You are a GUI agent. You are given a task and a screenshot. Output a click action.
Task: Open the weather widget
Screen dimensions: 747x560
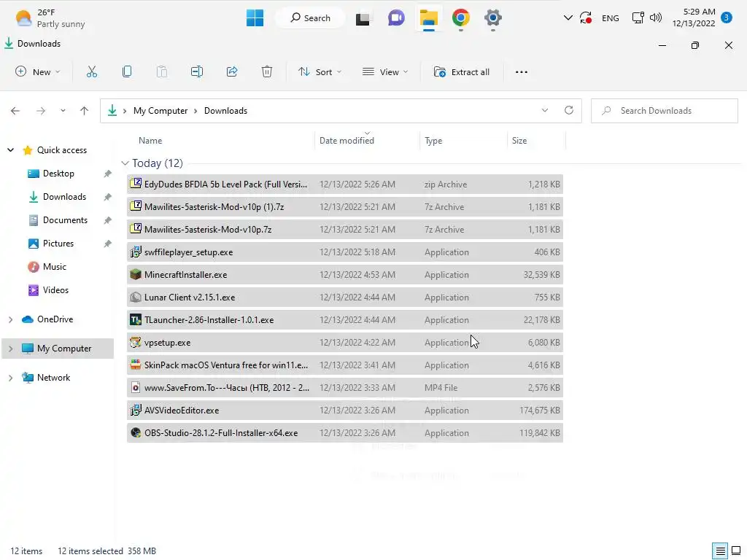click(x=50, y=18)
